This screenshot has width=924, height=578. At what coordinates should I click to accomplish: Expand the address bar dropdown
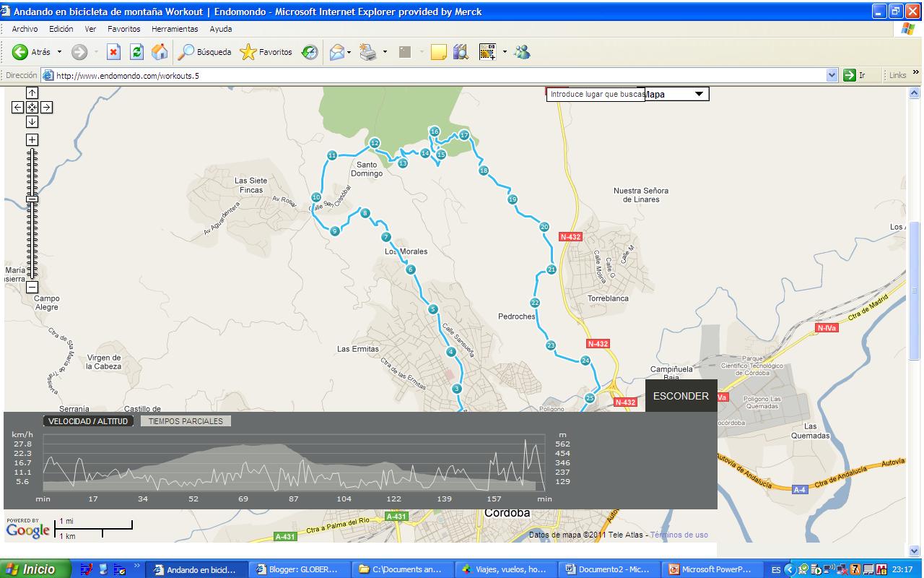832,75
